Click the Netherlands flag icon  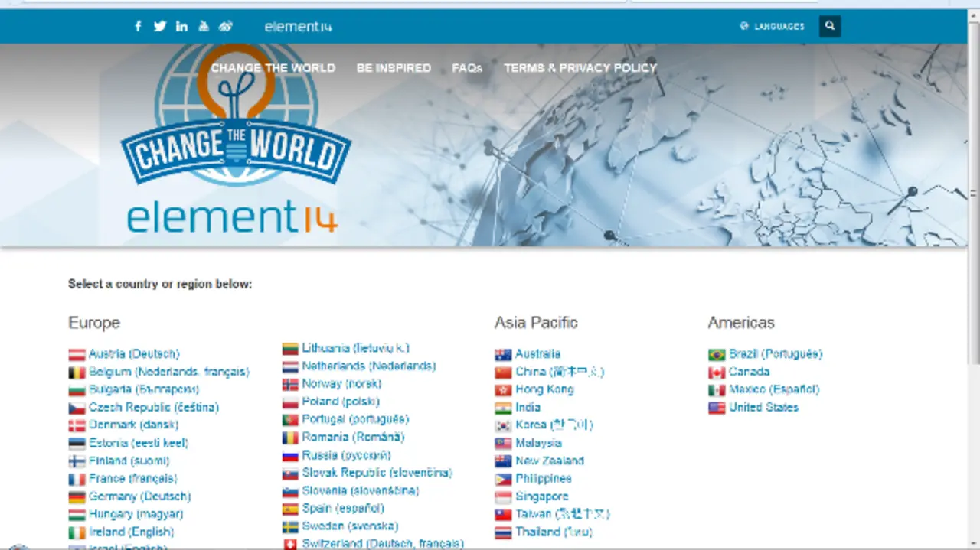tap(290, 366)
